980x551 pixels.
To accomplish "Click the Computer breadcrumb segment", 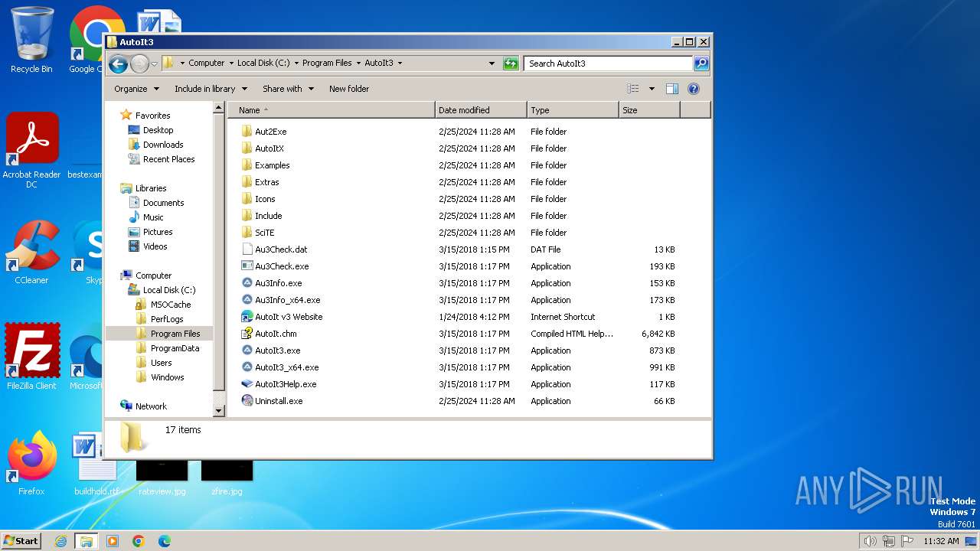I will [x=207, y=64].
